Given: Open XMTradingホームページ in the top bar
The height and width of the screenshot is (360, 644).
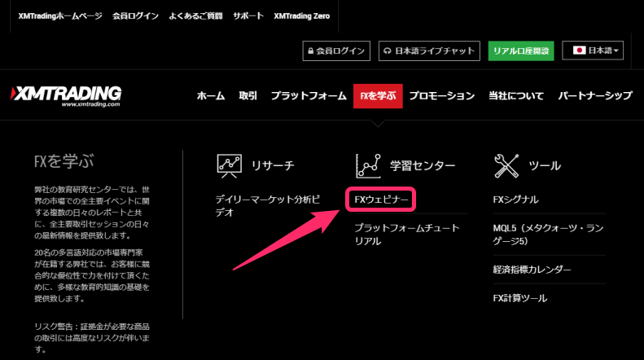Looking at the screenshot, I should tap(60, 16).
